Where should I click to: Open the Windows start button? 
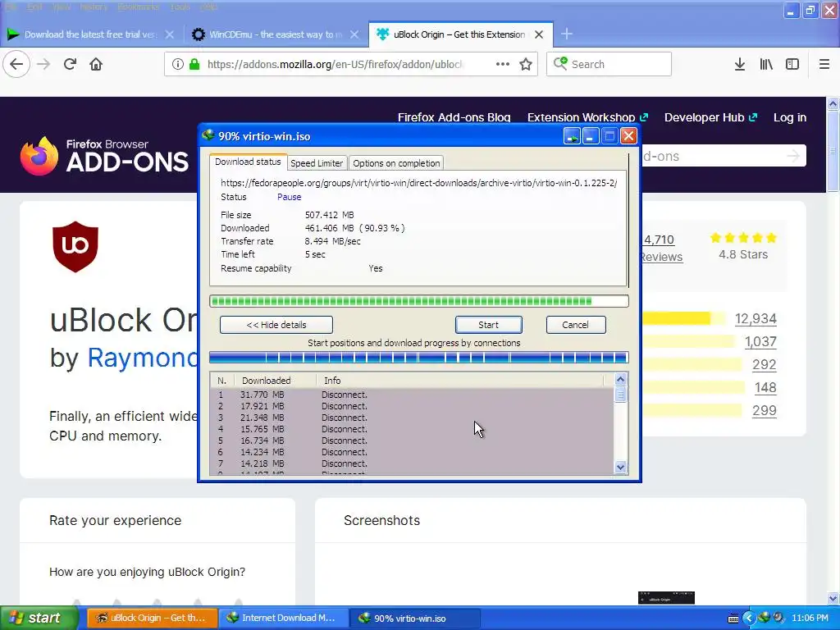pyautogui.click(x=39, y=619)
